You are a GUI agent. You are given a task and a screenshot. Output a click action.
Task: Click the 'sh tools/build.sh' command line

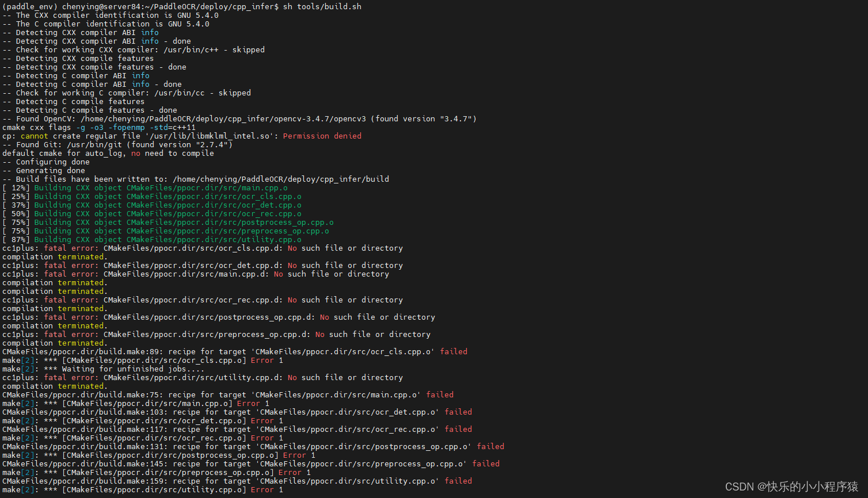point(182,6)
